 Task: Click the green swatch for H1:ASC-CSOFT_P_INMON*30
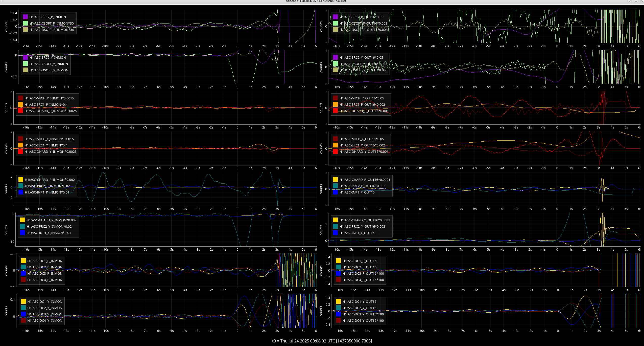pyautogui.click(x=25, y=23)
